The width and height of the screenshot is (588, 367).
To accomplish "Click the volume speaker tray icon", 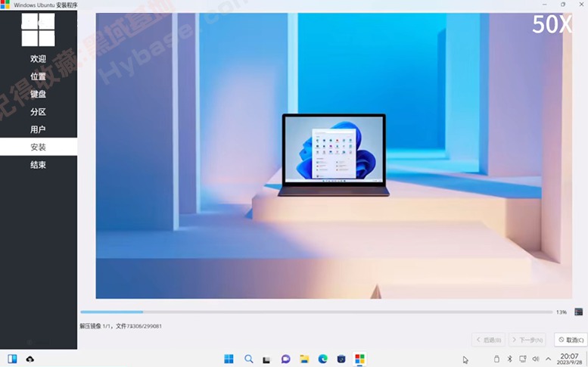I will click(536, 359).
